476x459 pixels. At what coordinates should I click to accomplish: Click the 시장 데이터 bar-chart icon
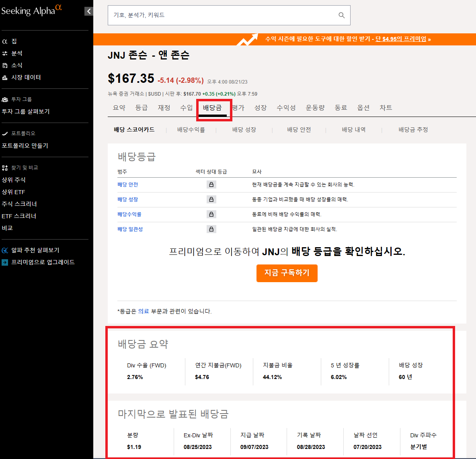point(5,77)
